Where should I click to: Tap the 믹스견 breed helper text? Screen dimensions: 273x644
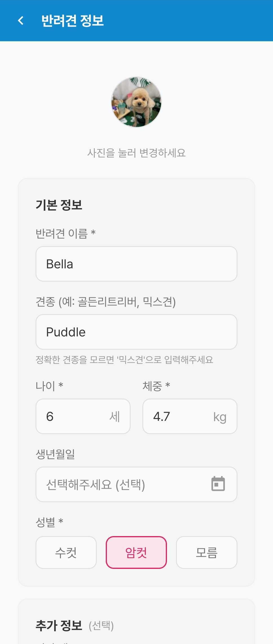(x=124, y=360)
